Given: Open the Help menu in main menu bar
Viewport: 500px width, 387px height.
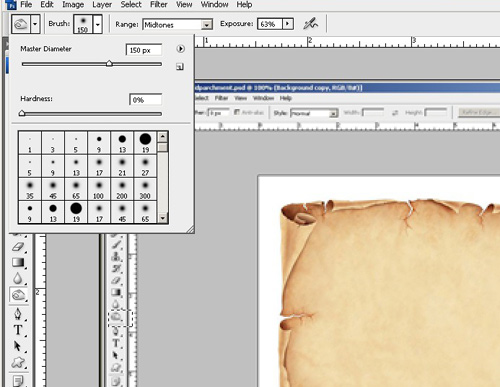Looking at the screenshot, I should [x=244, y=5].
